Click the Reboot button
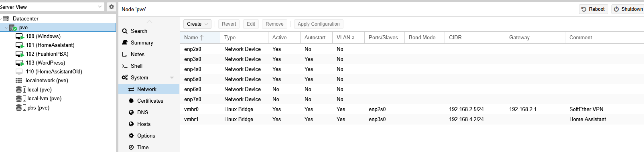The height and width of the screenshot is (152, 644). (593, 9)
